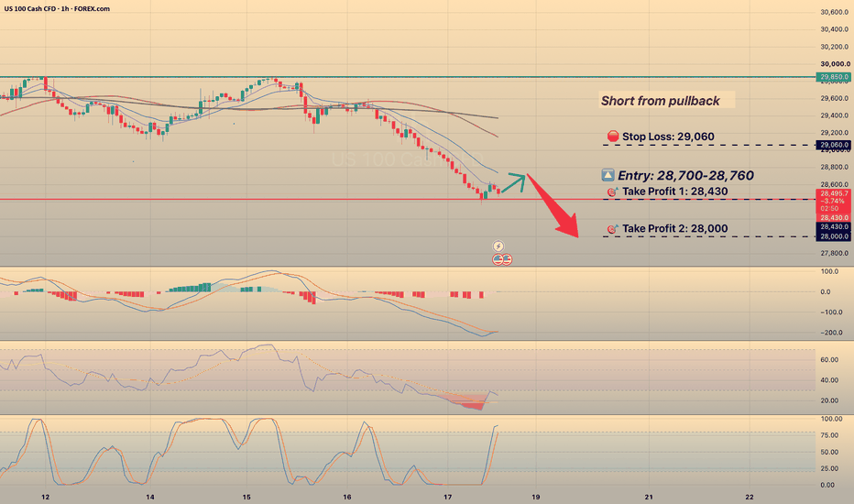The image size is (854, 504).
Task: Click the 'Take Profit 1: 28,430' label
Action: [674, 192]
